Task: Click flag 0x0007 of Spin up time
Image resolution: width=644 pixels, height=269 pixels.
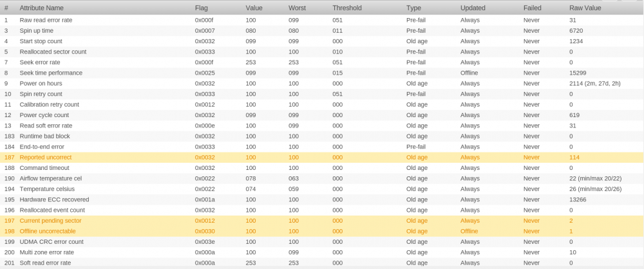Action: pos(205,31)
